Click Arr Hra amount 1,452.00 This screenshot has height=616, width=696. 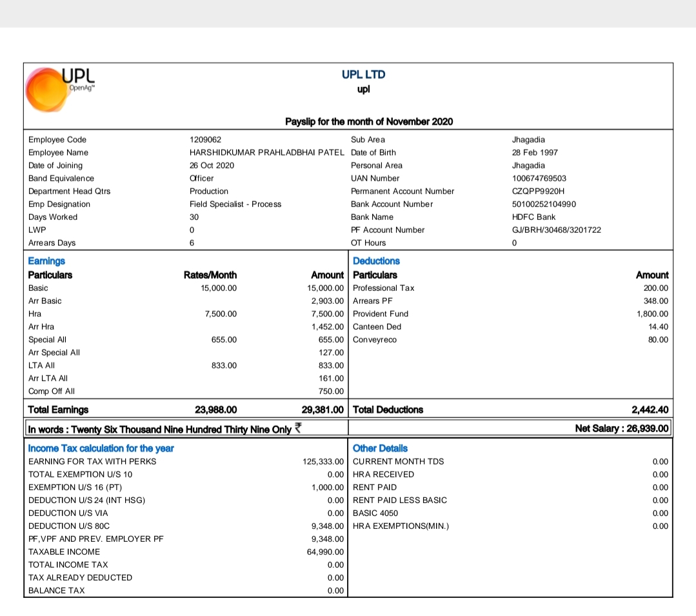point(328,326)
